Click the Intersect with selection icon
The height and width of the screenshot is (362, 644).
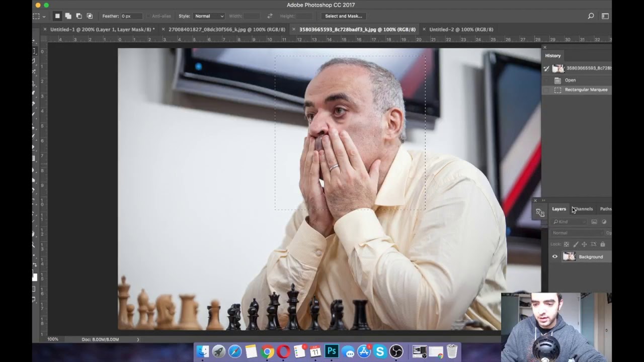coord(90,16)
